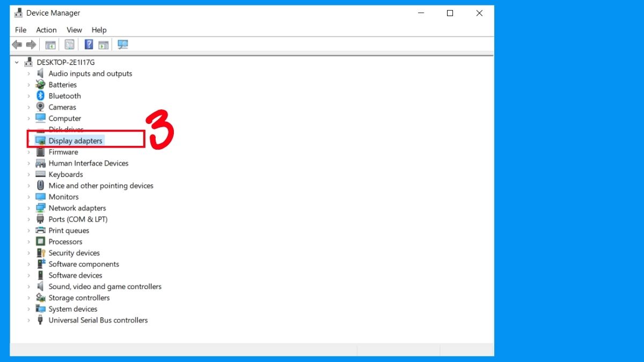Expand the Network adapters chevron
644x362 pixels.
pos(29,208)
